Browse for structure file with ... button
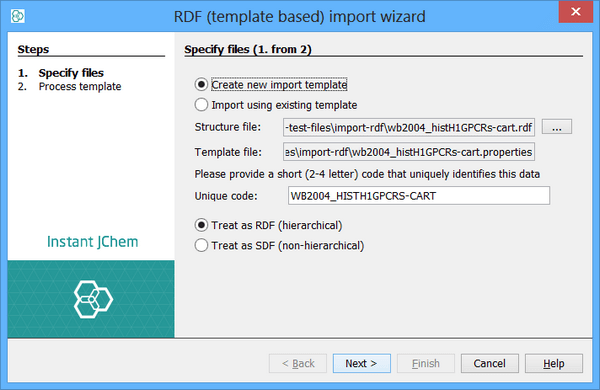This screenshot has height=390, width=600. tap(557, 127)
